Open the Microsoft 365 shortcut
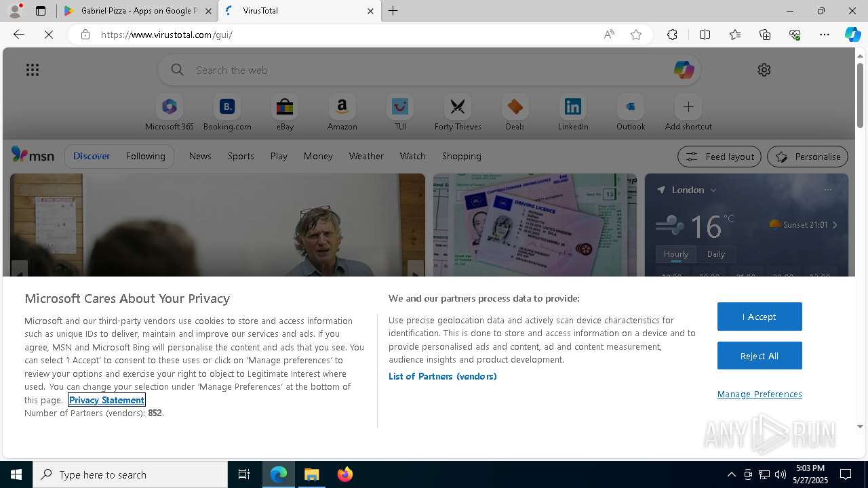Screen dimensions: 868x488 tap(170, 113)
